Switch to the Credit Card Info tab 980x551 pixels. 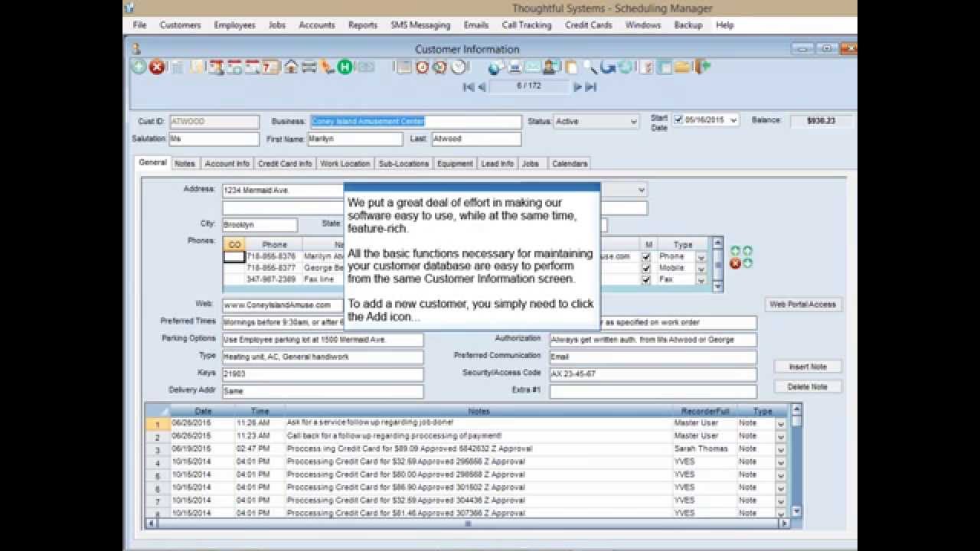(x=285, y=164)
